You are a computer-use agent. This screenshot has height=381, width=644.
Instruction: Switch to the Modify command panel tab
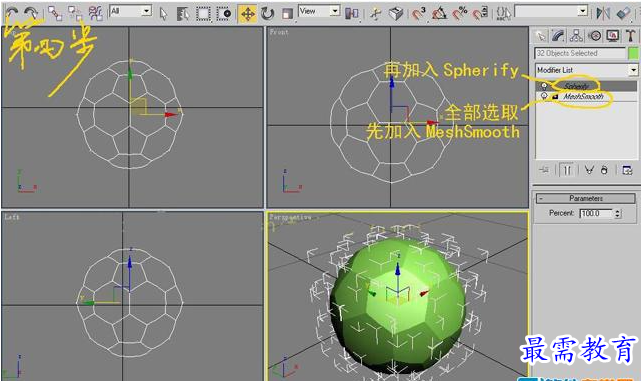(558, 36)
